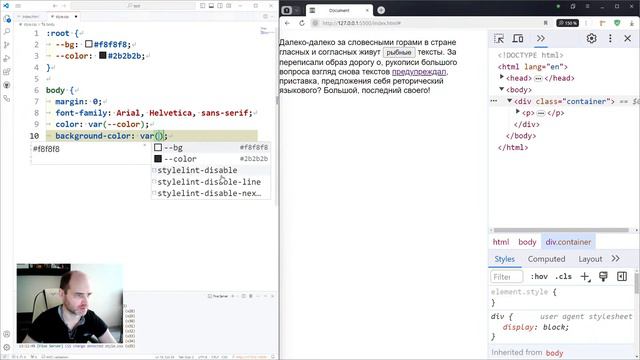Toggle rendering emulations paintbrush icon

tap(603, 277)
